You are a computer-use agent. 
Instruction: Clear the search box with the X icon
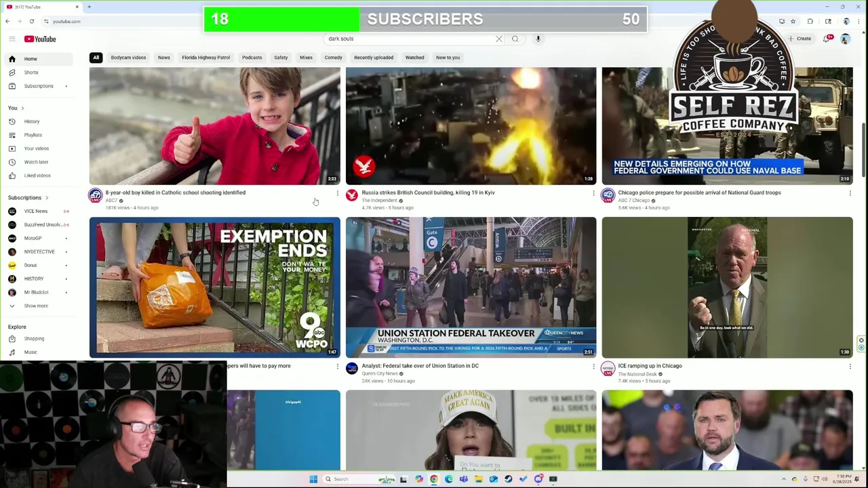(x=499, y=39)
